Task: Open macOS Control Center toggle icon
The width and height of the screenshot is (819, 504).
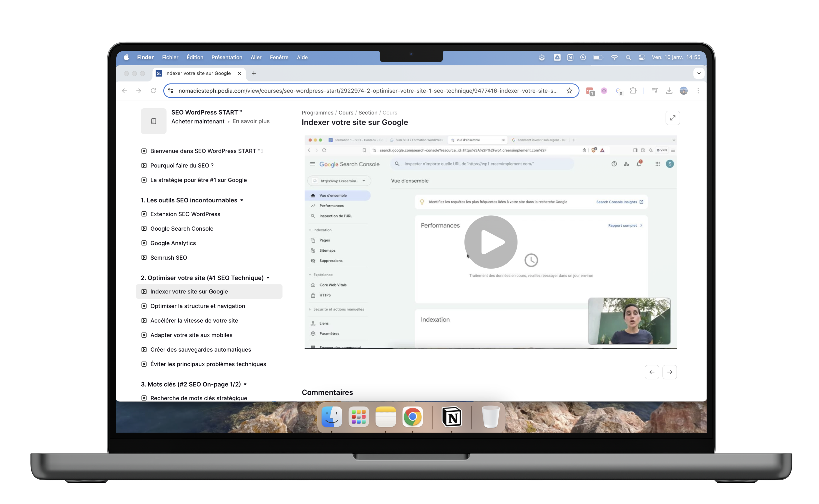Action: tap(642, 57)
